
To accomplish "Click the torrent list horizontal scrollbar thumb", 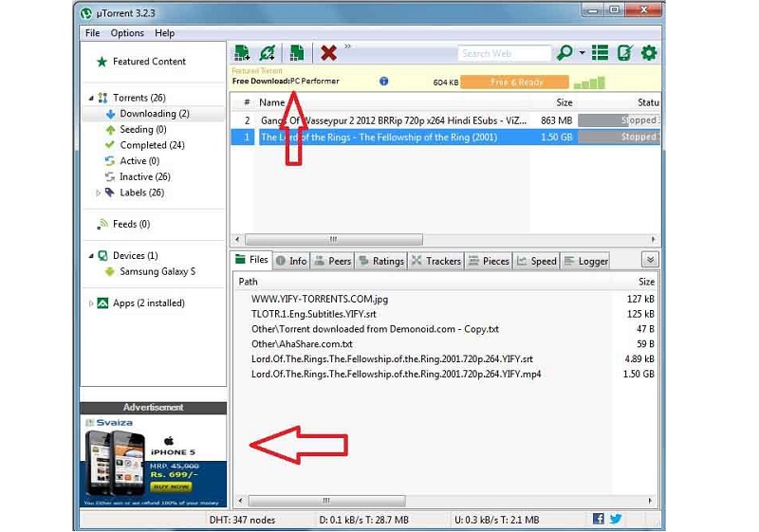I will 334,239.
